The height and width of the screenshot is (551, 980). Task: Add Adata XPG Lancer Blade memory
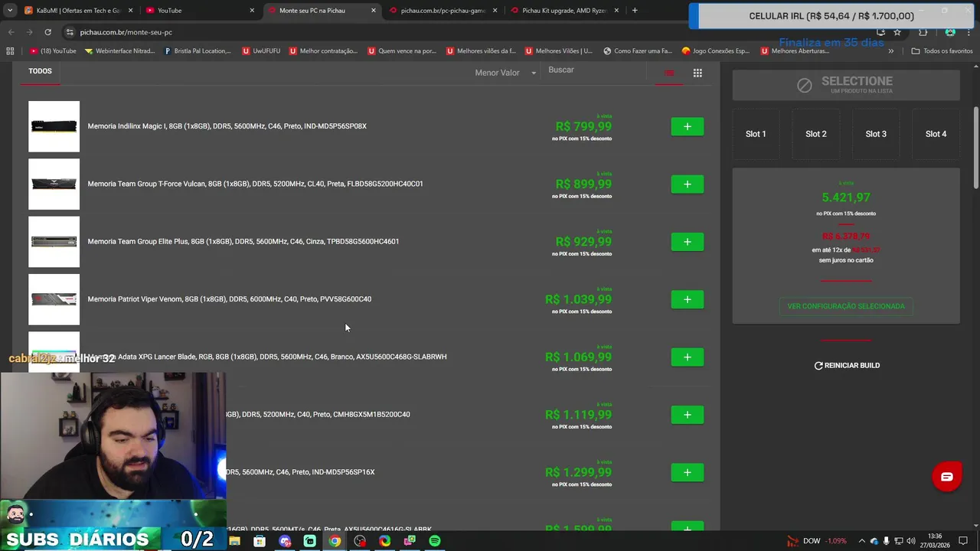688,357
